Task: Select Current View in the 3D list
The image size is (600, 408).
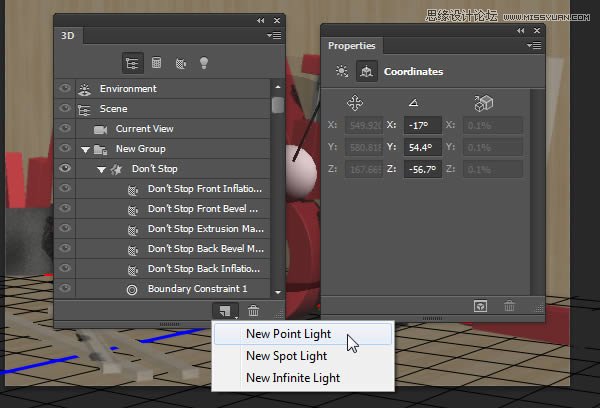Action: (162, 129)
